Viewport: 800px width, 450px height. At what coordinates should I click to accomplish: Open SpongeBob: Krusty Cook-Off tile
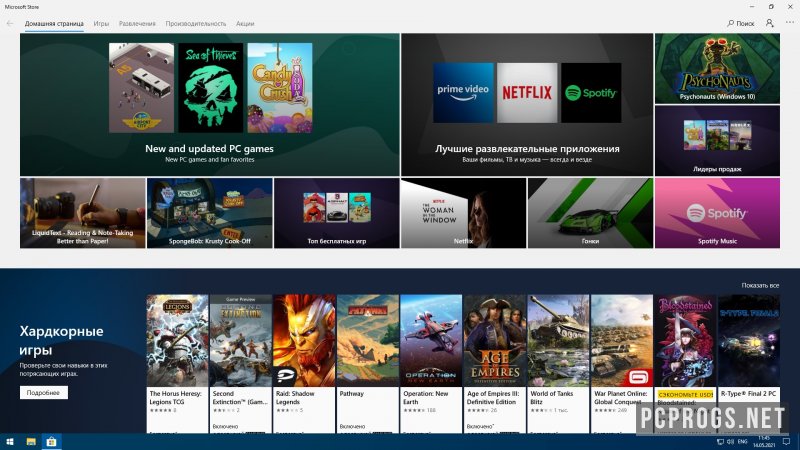pyautogui.click(x=210, y=213)
